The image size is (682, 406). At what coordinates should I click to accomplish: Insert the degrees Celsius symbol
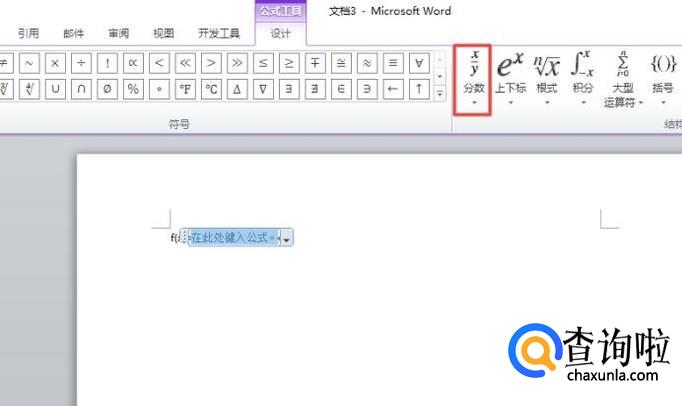pos(211,89)
